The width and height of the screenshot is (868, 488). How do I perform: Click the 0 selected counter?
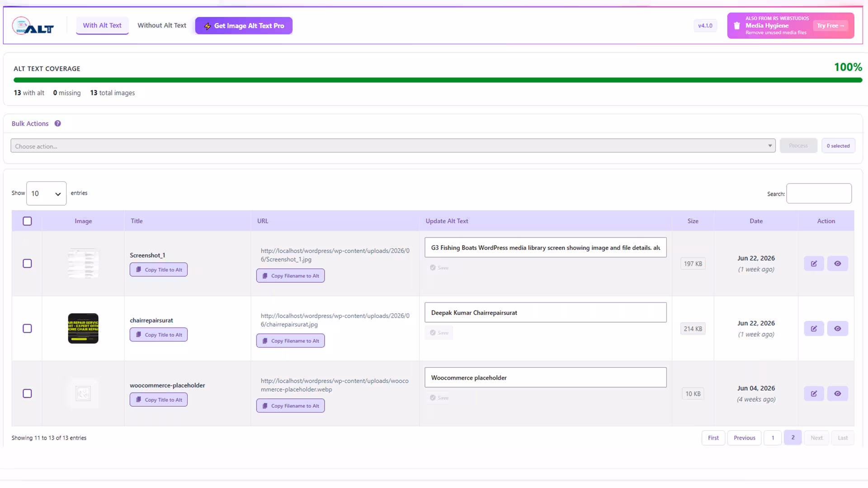pyautogui.click(x=838, y=145)
